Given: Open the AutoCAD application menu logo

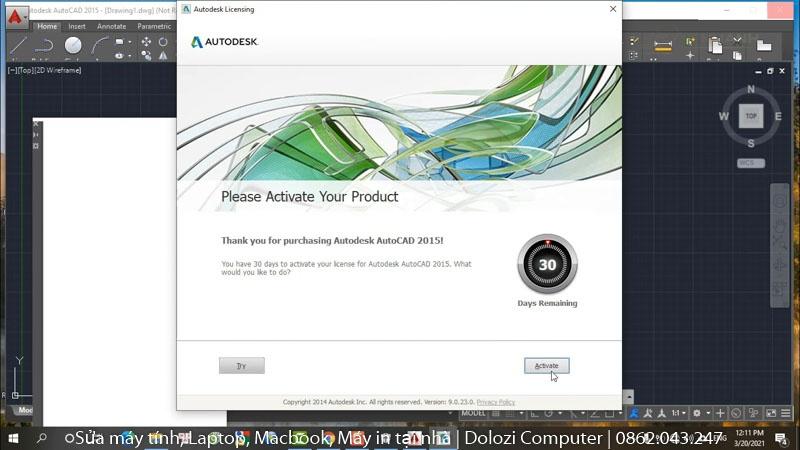Looking at the screenshot, I should [x=16, y=17].
